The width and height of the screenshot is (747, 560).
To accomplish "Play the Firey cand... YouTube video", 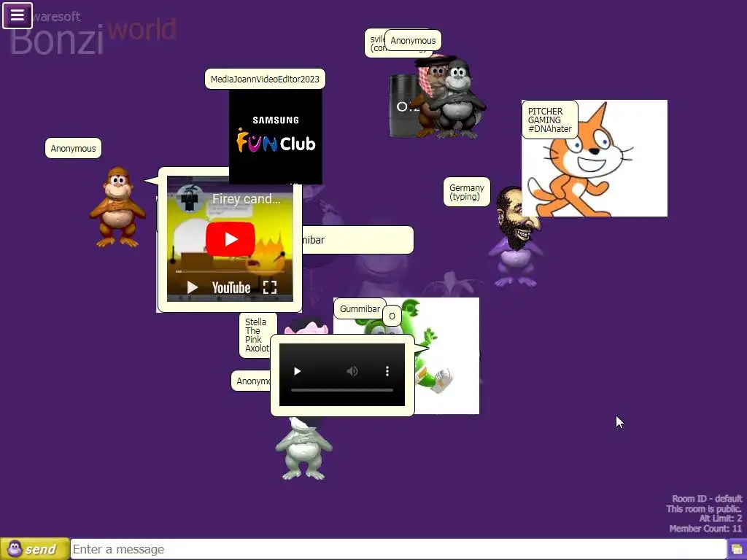I will click(230, 238).
